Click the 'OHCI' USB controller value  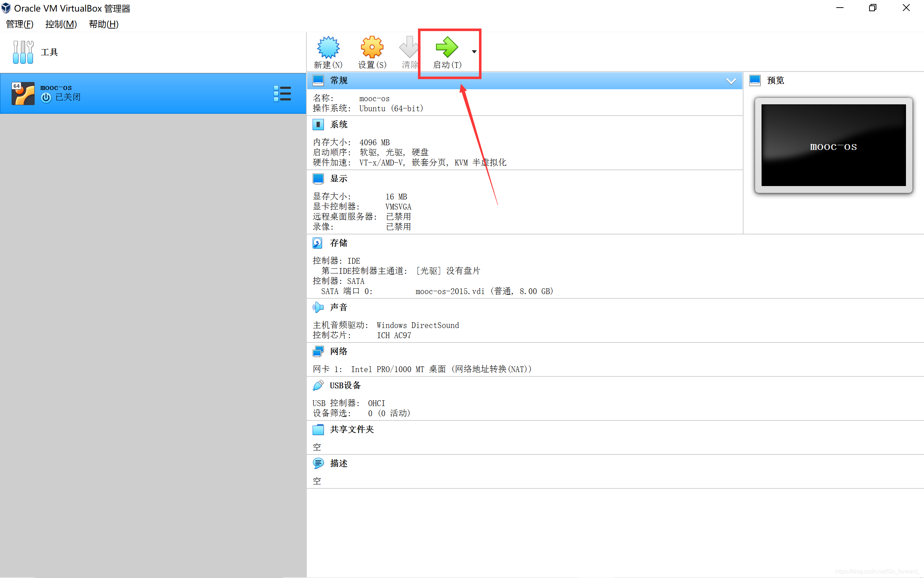(376, 403)
